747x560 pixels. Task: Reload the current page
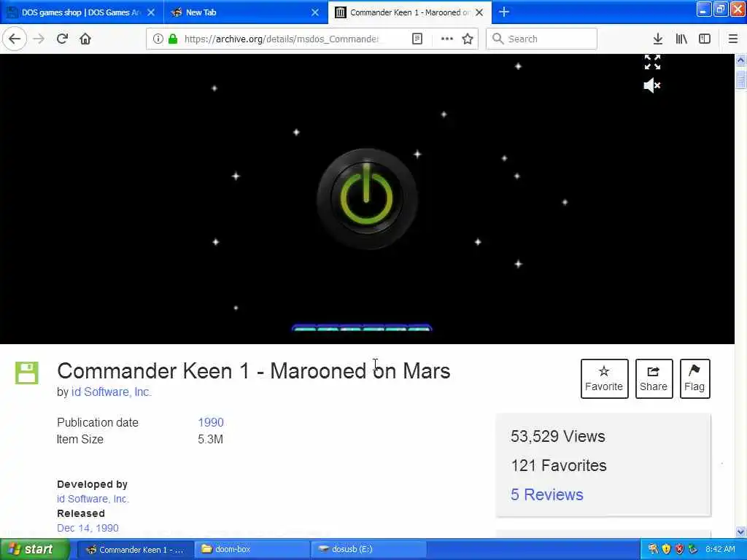(62, 39)
